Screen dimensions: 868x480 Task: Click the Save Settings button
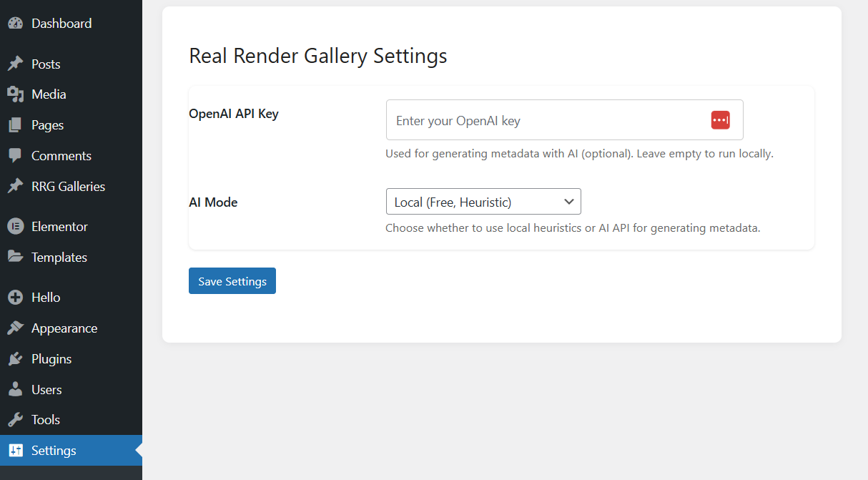click(232, 280)
